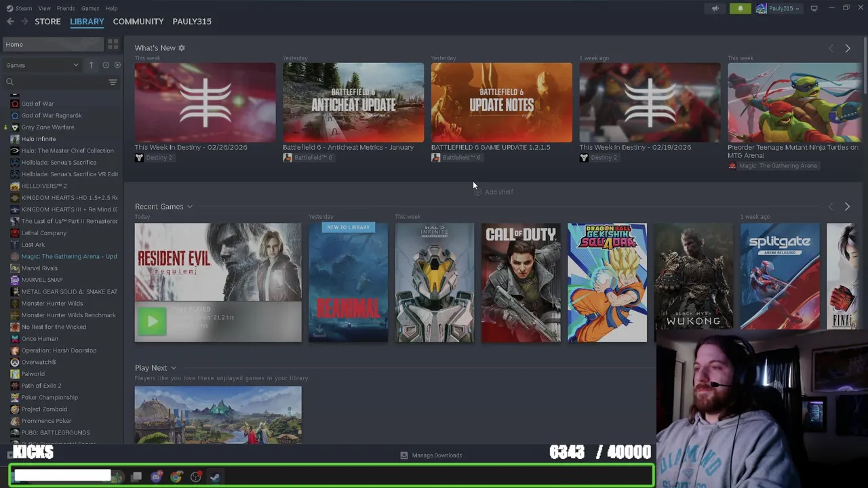Image resolution: width=868 pixels, height=488 pixels.
Task: Open the Friends menu
Action: point(66,8)
